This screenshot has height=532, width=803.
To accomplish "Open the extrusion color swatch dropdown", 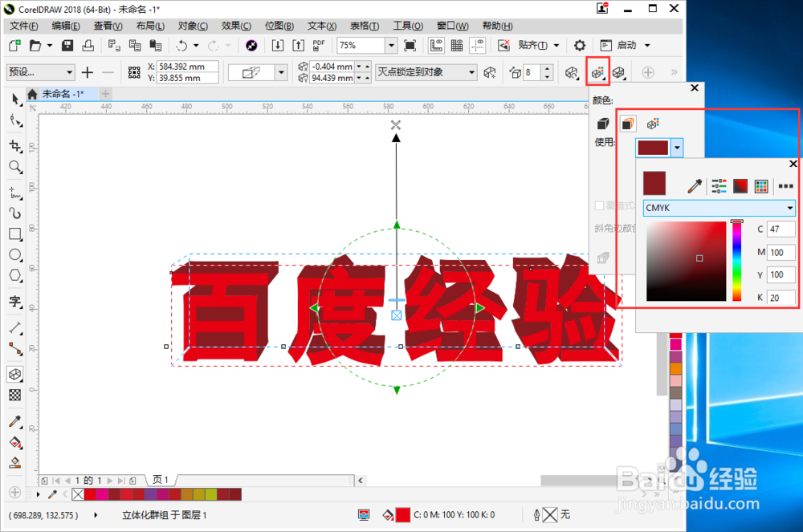I will pyautogui.click(x=677, y=148).
